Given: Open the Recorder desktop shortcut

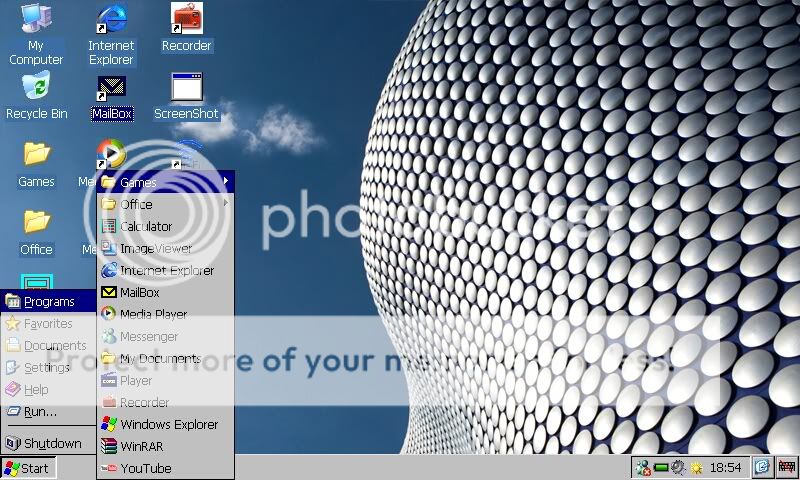Looking at the screenshot, I should [x=186, y=27].
